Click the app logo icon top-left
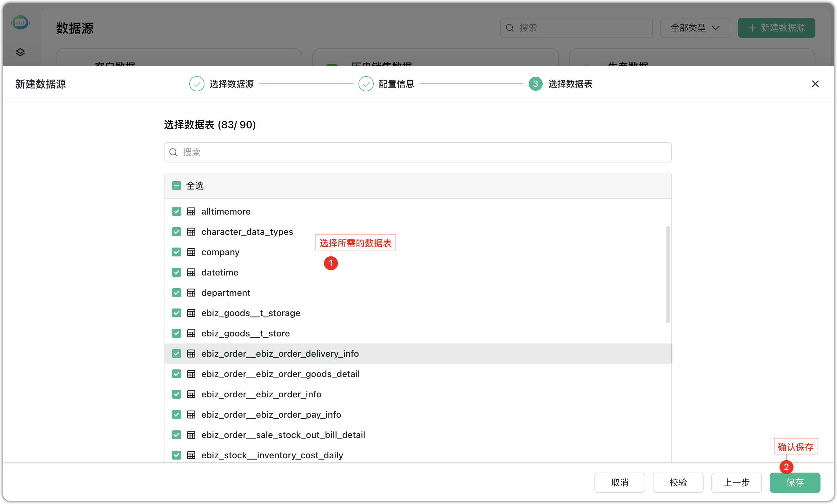Screen dimensions: 837x504 point(20,22)
